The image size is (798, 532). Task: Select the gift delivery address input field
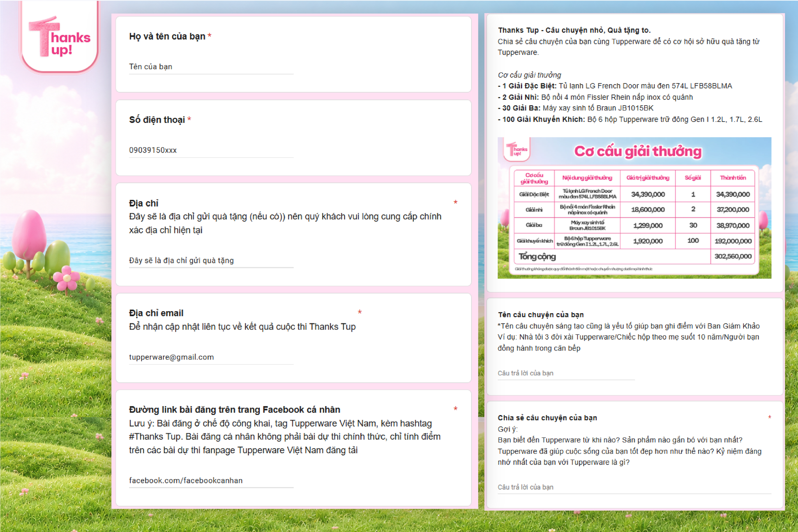(211, 261)
